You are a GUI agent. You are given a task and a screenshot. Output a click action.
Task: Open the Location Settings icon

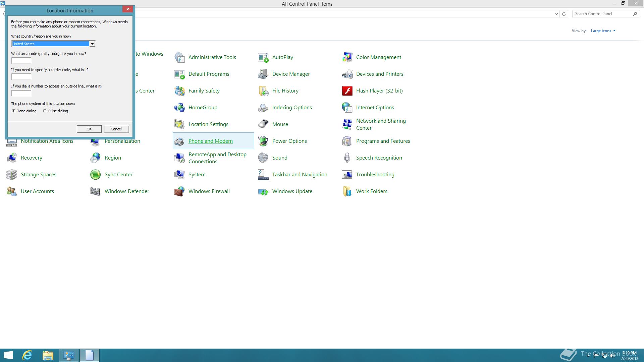tap(179, 124)
